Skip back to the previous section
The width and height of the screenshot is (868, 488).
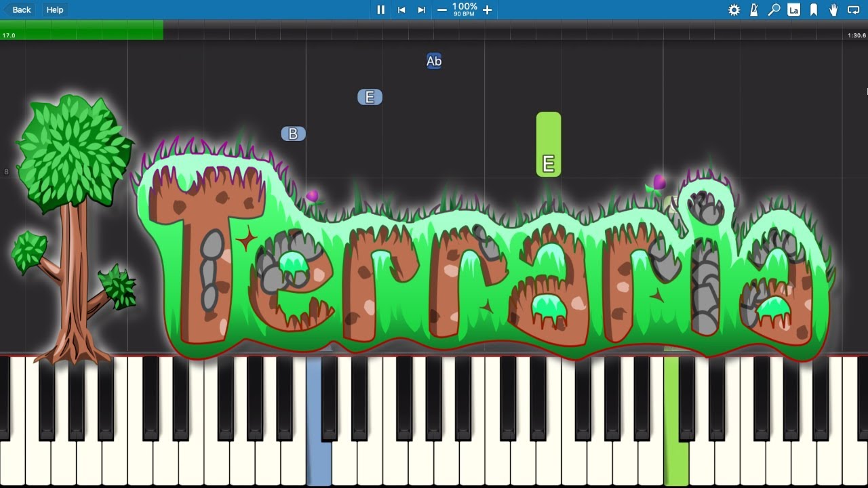coord(401,9)
